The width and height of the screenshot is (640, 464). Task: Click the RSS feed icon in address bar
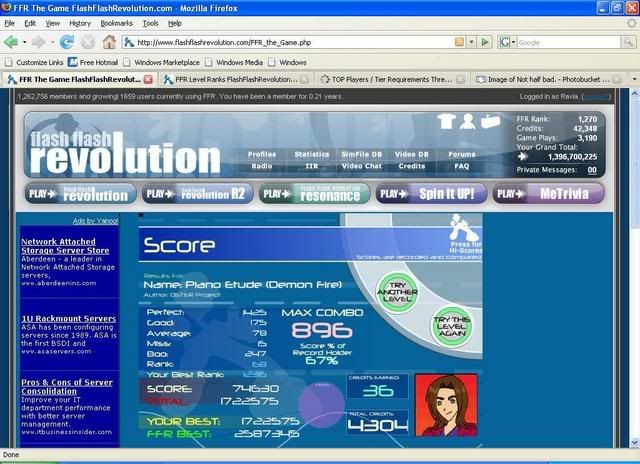pos(459,42)
